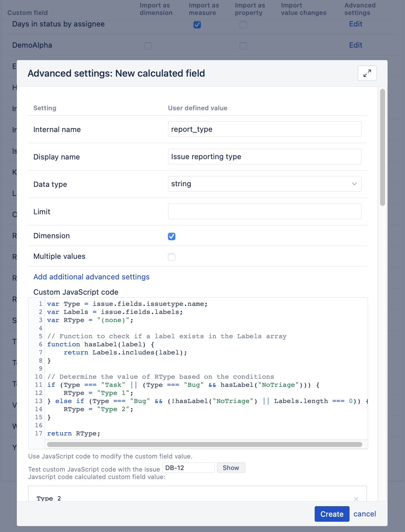Click the test issue key field DB-12

point(188,468)
